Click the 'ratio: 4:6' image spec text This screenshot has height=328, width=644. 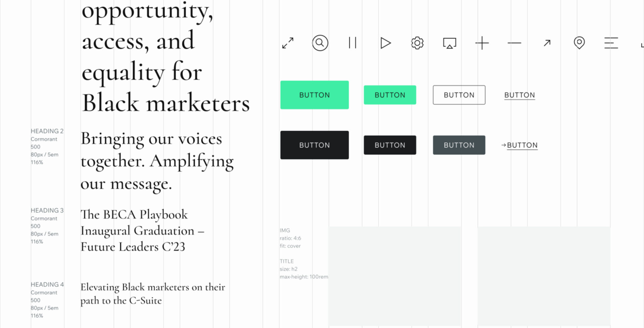click(x=290, y=238)
